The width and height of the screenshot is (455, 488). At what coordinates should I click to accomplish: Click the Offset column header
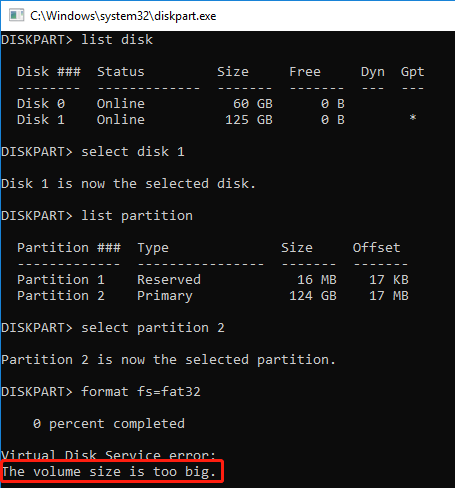[x=376, y=248]
